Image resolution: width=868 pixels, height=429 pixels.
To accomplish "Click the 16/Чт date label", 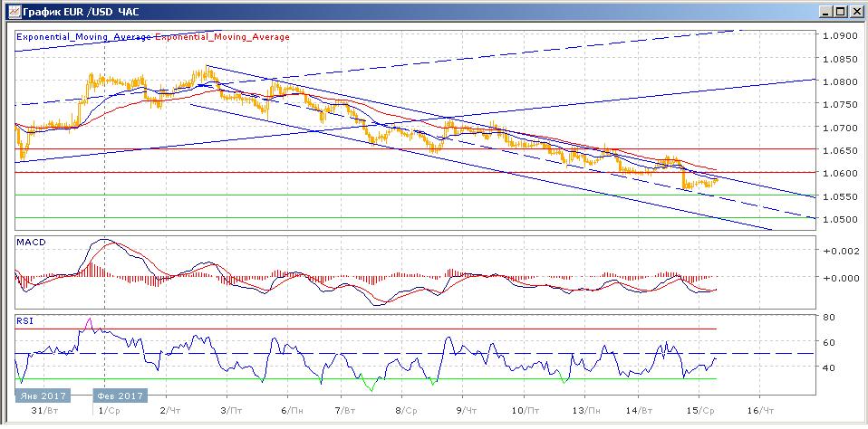I will 760,411.
